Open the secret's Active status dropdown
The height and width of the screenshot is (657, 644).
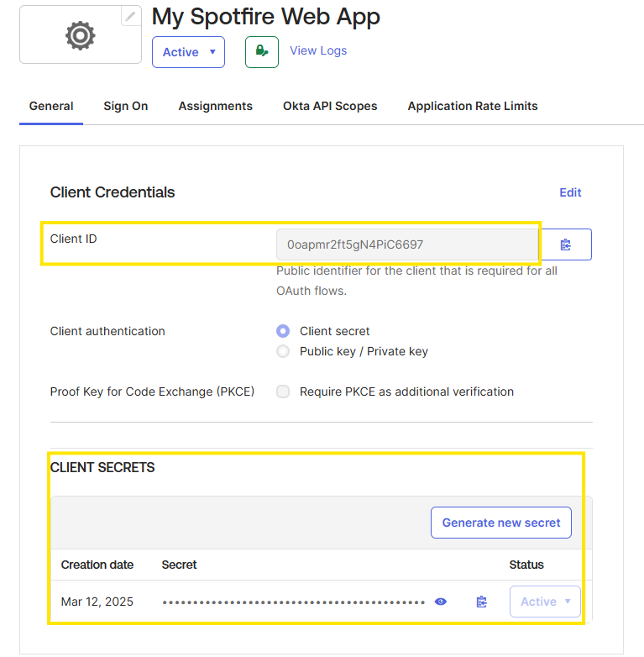pyautogui.click(x=545, y=602)
